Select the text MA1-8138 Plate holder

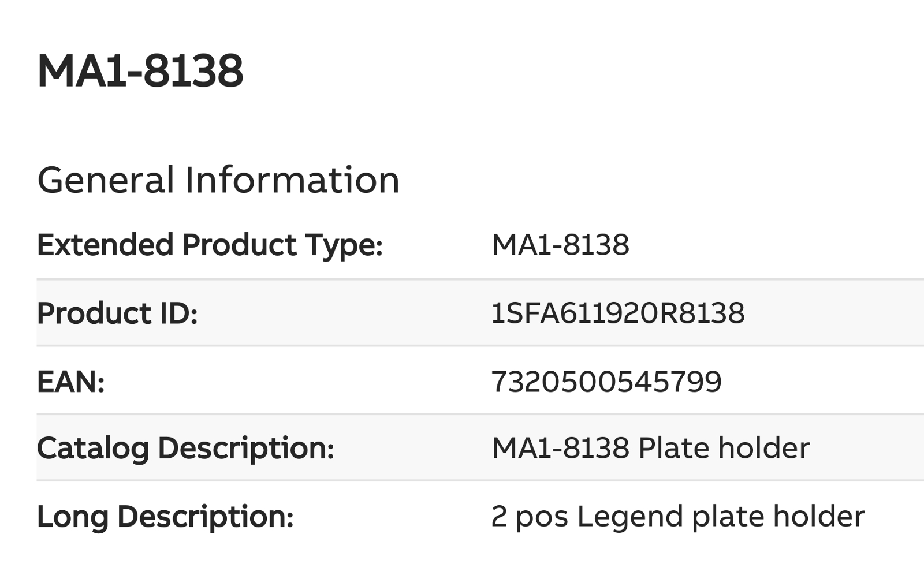tap(651, 448)
